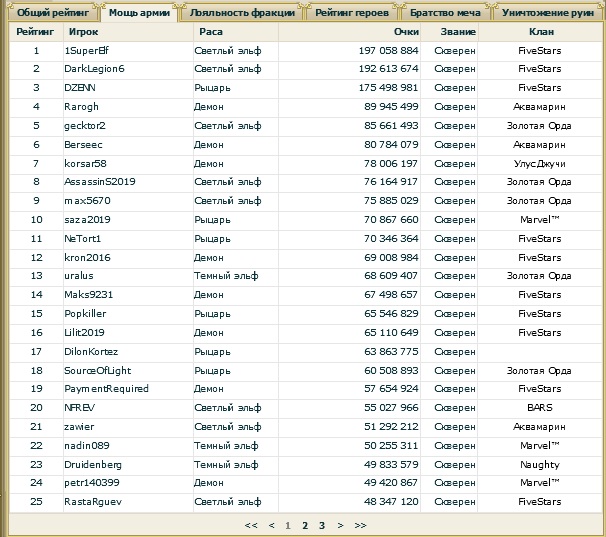Click player DilonKortez with no clan
This screenshot has height=537, width=606.
pyautogui.click(x=91, y=351)
